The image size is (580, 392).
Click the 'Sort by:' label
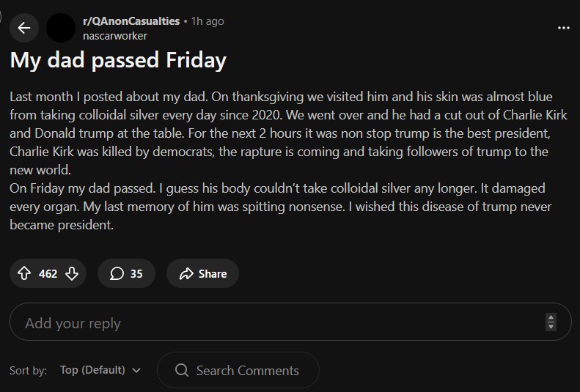29,370
